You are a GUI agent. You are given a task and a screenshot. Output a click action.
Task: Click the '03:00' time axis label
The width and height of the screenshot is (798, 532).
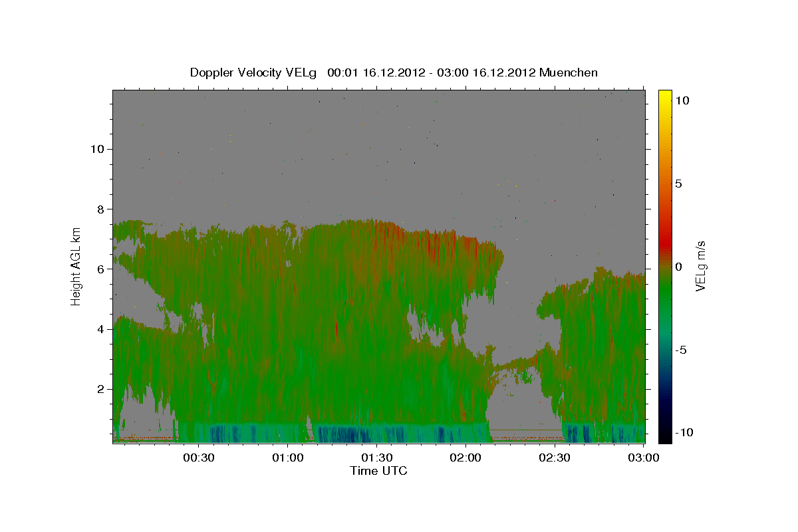[x=643, y=458]
